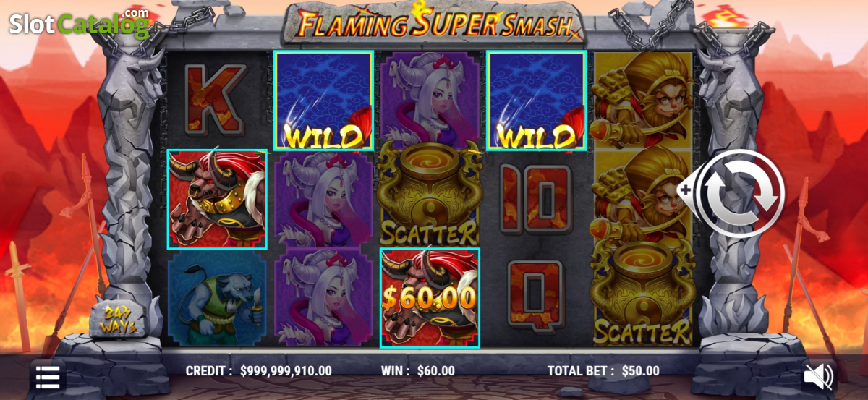This screenshot has height=400, width=868.
Task: Click the Total Bet $50.00 display
Action: [603, 371]
